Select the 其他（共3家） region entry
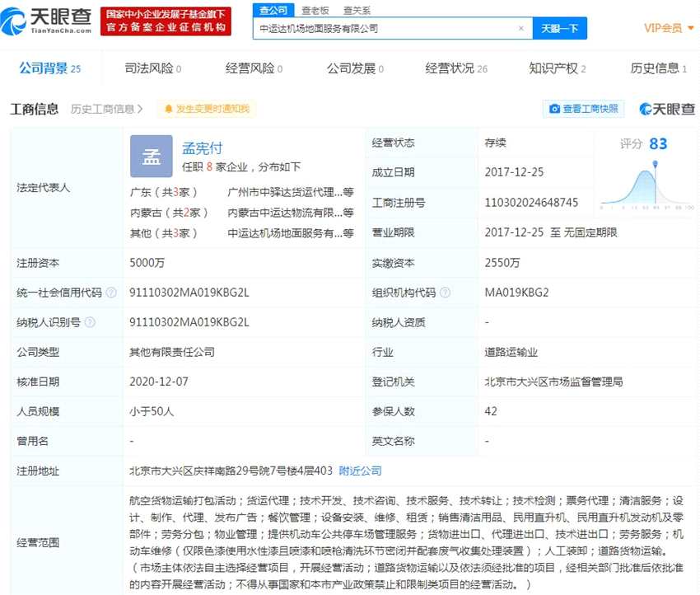 pos(163,233)
